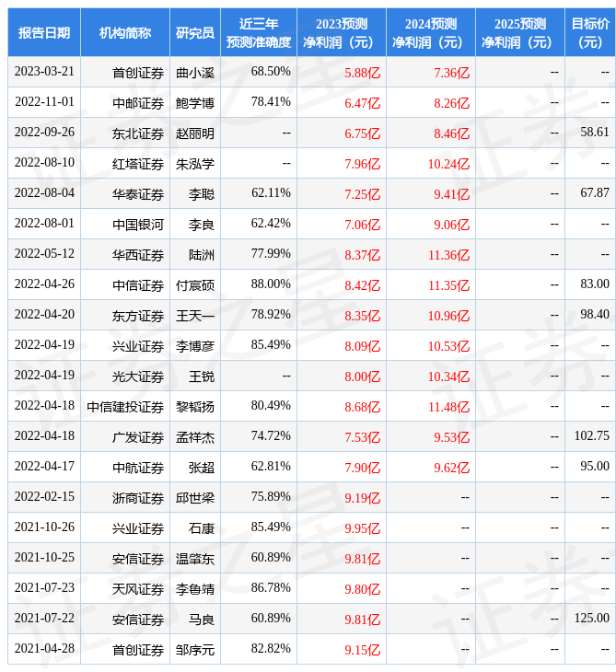The height and width of the screenshot is (672, 616).
Task: Select the 光大证券 cell
Action: 138,377
